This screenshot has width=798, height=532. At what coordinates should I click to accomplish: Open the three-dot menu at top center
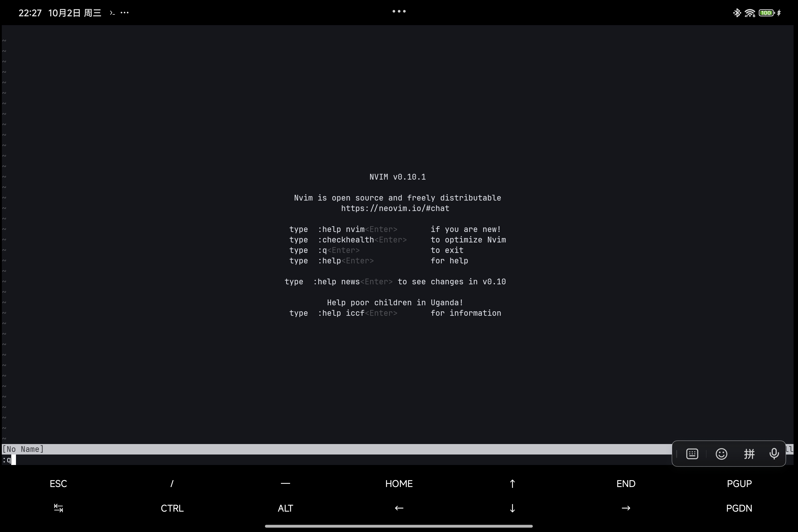coord(399,11)
